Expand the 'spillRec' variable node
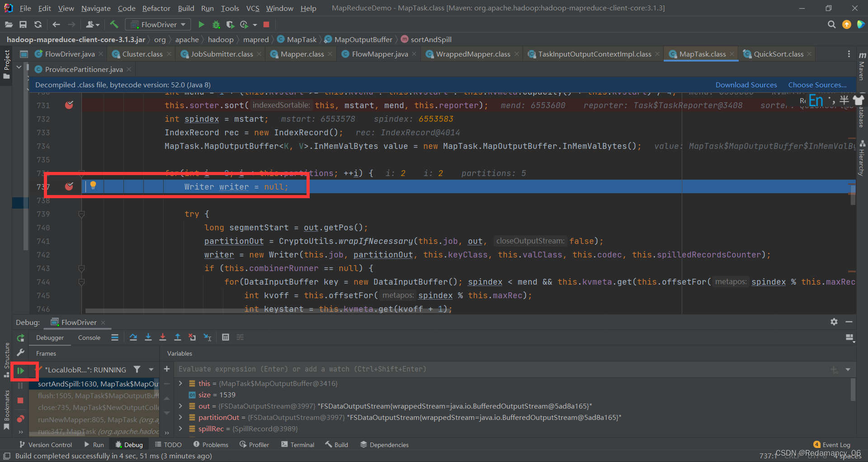The height and width of the screenshot is (462, 868). click(181, 429)
